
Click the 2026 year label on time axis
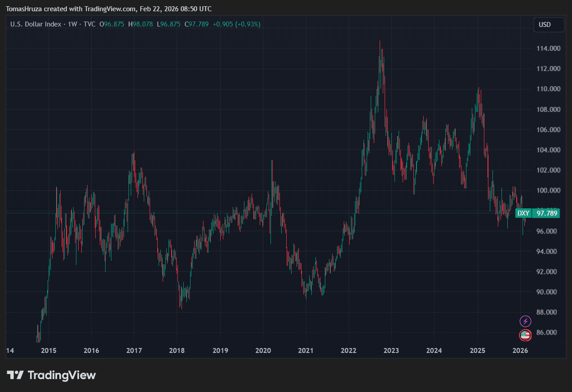520,350
